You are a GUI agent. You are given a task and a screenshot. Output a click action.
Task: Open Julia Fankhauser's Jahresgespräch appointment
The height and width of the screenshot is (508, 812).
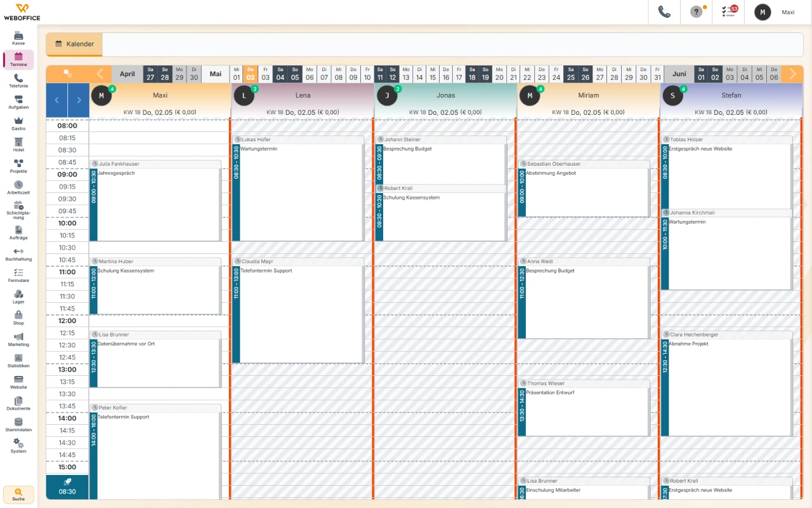click(x=155, y=201)
